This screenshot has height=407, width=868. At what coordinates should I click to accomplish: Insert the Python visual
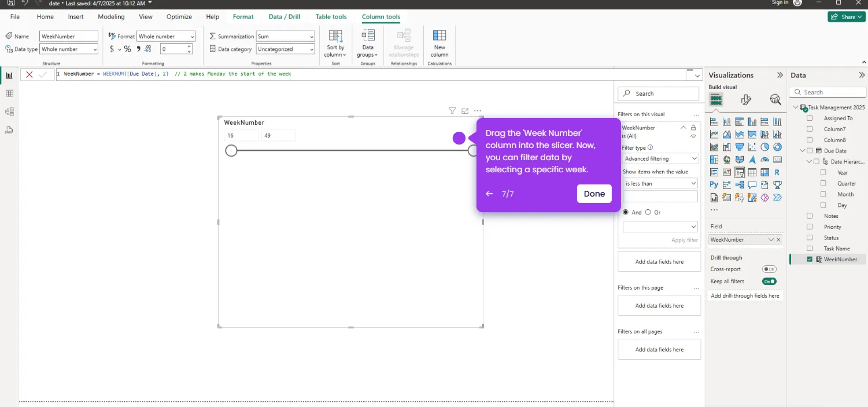pyautogui.click(x=714, y=185)
